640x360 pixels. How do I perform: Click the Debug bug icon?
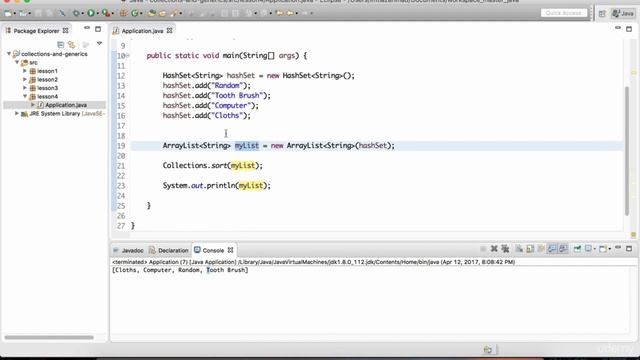coord(76,13)
